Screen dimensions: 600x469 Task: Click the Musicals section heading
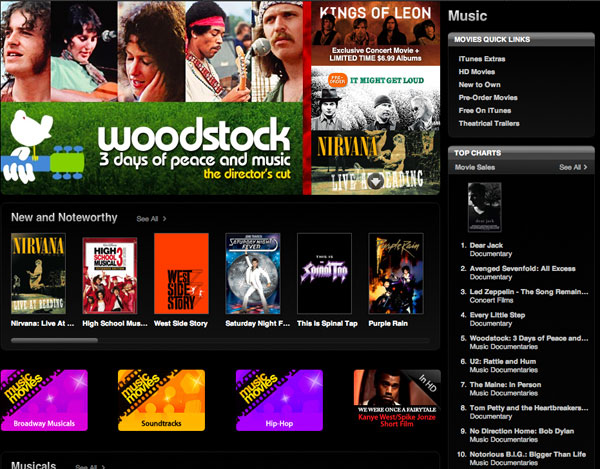(34, 464)
